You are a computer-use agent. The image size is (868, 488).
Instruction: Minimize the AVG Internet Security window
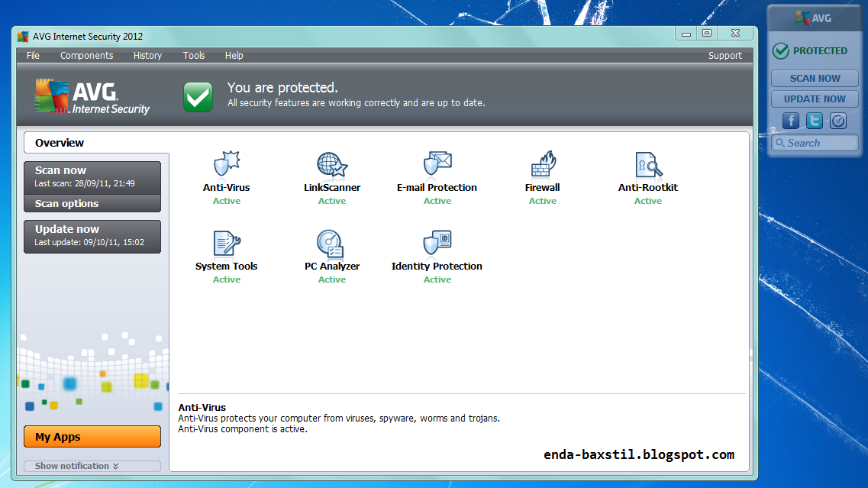pos(686,34)
